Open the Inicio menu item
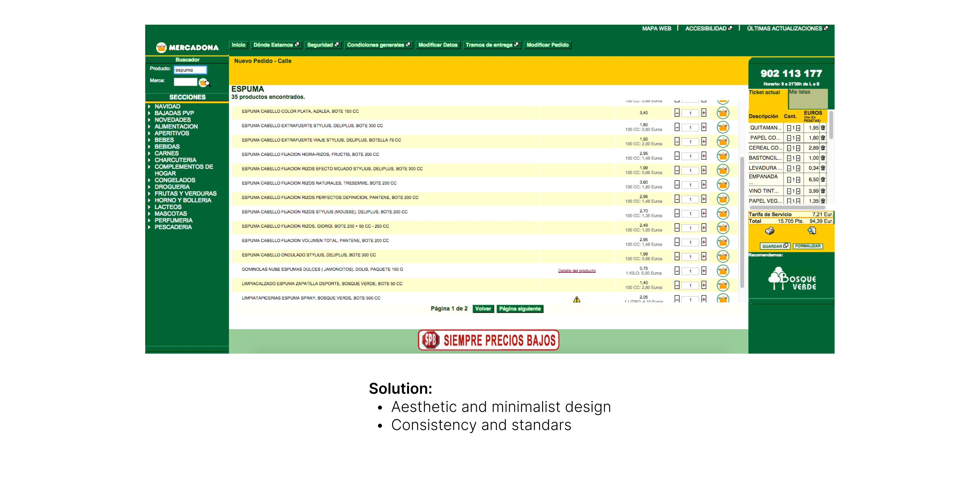 [238, 45]
